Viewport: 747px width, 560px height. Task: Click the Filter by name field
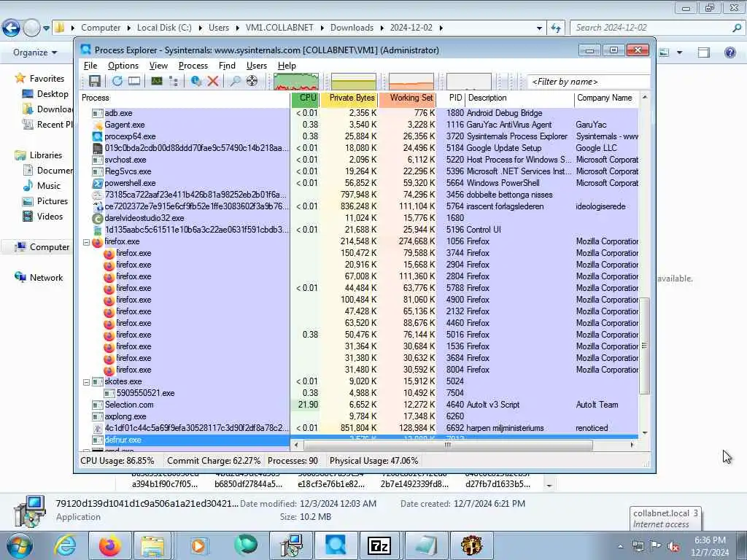589,82
